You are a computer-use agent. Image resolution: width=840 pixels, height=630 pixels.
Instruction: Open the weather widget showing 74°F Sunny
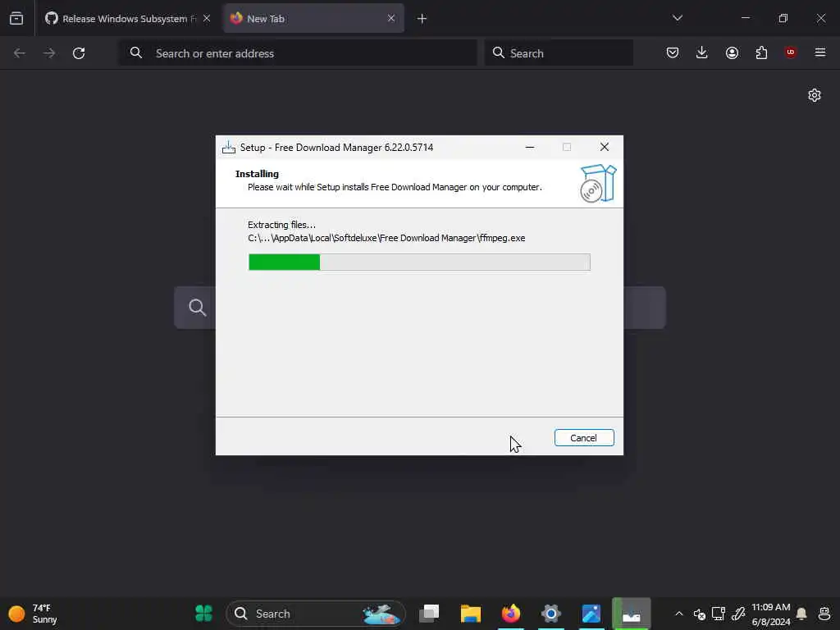coord(33,614)
